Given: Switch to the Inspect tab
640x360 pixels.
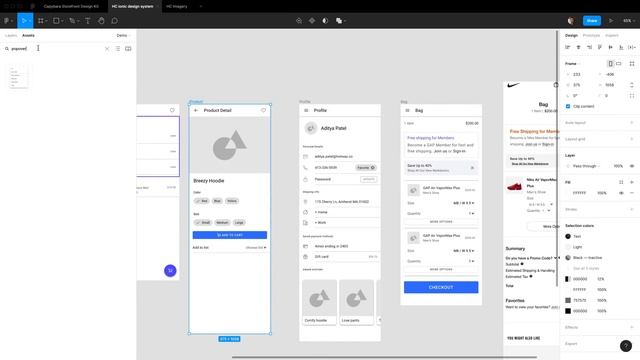Looking at the screenshot, I should (x=611, y=36).
